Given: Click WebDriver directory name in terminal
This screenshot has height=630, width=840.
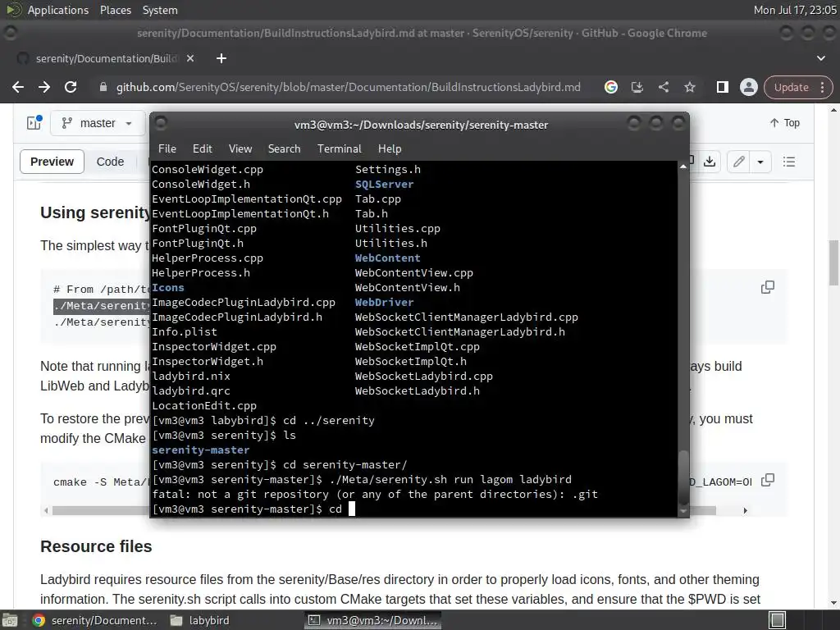Looking at the screenshot, I should (x=384, y=302).
